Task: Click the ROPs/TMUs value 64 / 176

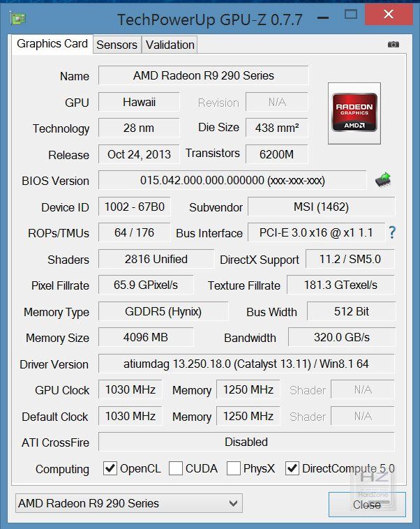Action: [x=134, y=232]
